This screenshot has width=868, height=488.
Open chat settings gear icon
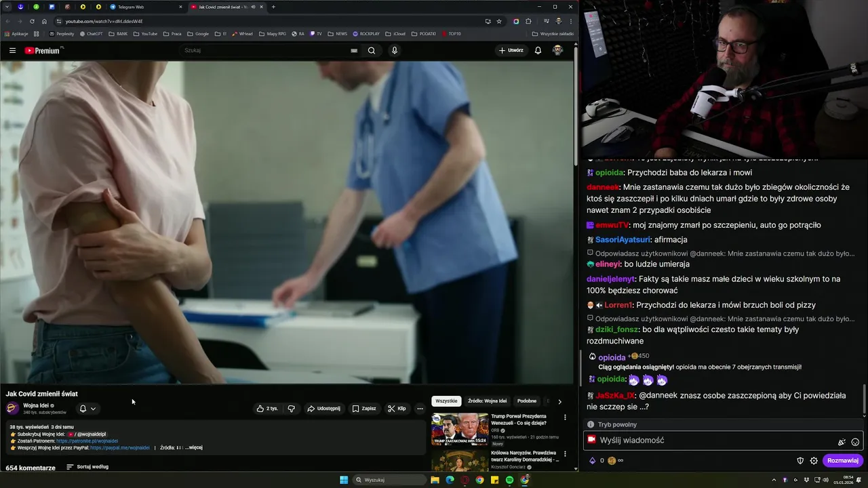point(814,460)
